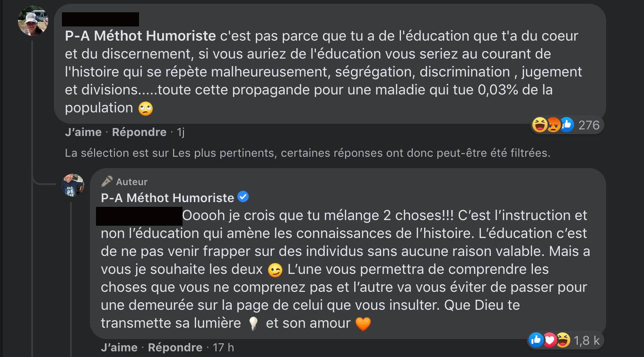
Task: Click the P-A Méthot Humoriste mention in first comment
Action: pyautogui.click(x=140, y=36)
